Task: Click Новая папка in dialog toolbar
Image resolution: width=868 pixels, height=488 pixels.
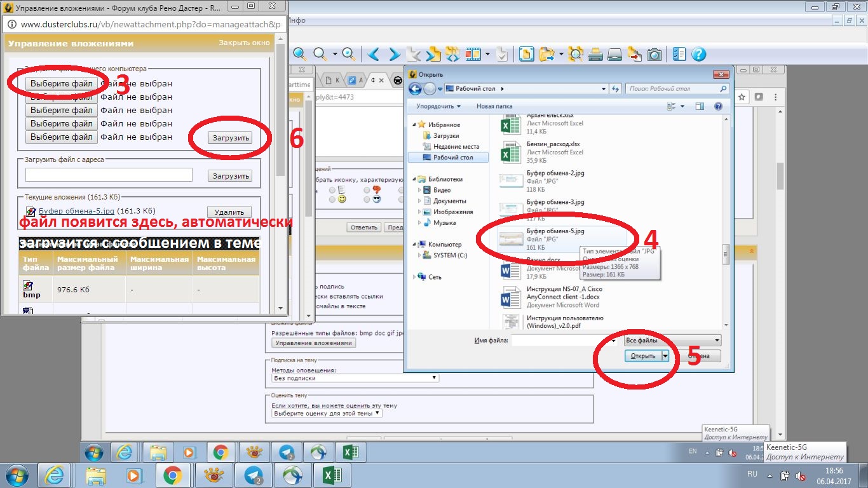Action: click(x=494, y=106)
